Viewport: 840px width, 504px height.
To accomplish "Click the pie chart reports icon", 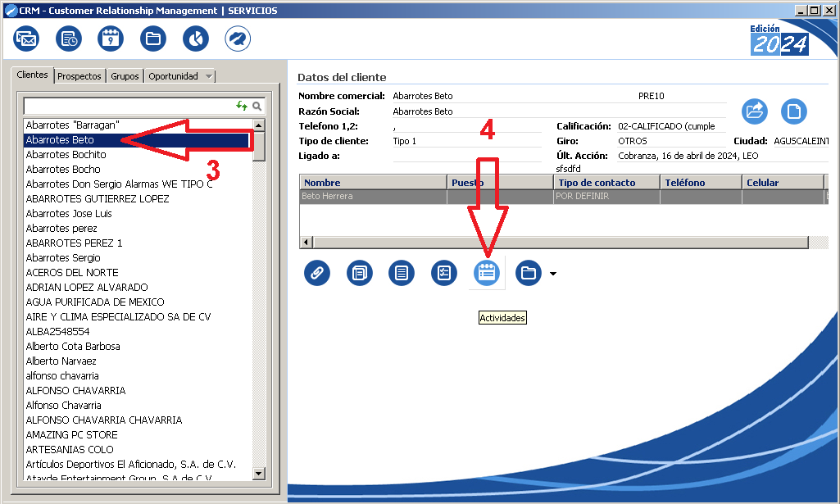I will (196, 39).
